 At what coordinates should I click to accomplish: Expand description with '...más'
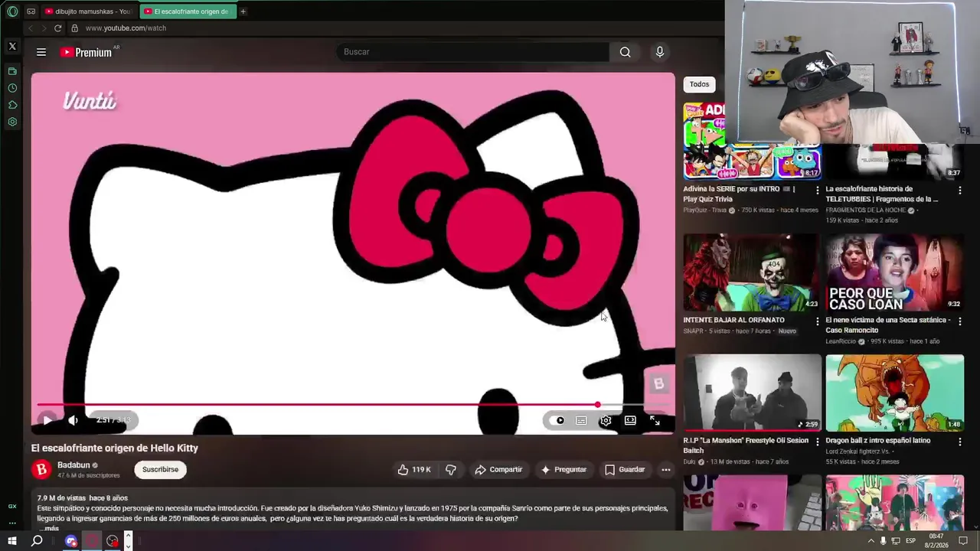click(49, 528)
